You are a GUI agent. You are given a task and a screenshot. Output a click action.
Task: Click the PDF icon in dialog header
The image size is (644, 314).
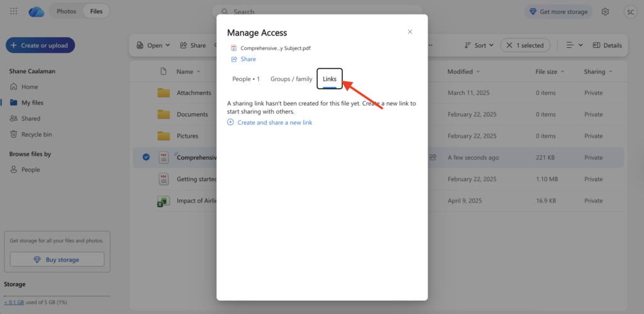234,48
